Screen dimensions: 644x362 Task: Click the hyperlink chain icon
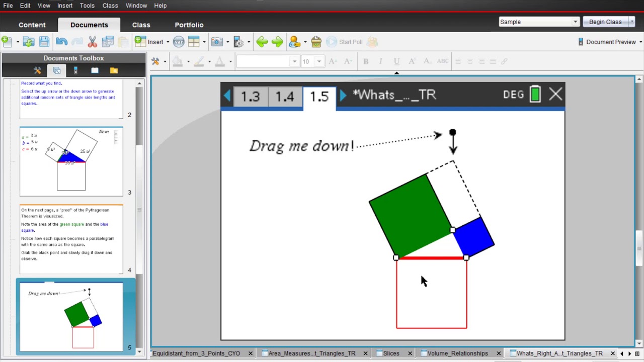[504, 61]
